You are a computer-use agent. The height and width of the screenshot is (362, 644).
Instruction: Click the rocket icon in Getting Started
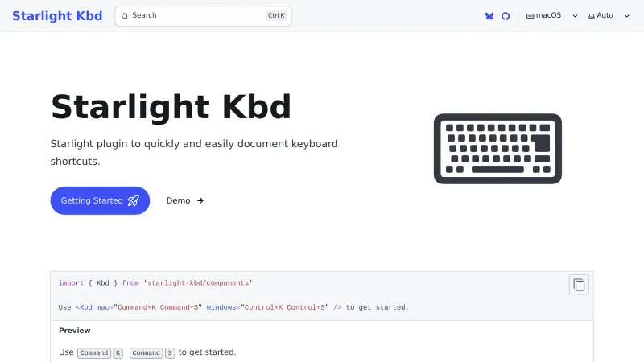point(133,200)
